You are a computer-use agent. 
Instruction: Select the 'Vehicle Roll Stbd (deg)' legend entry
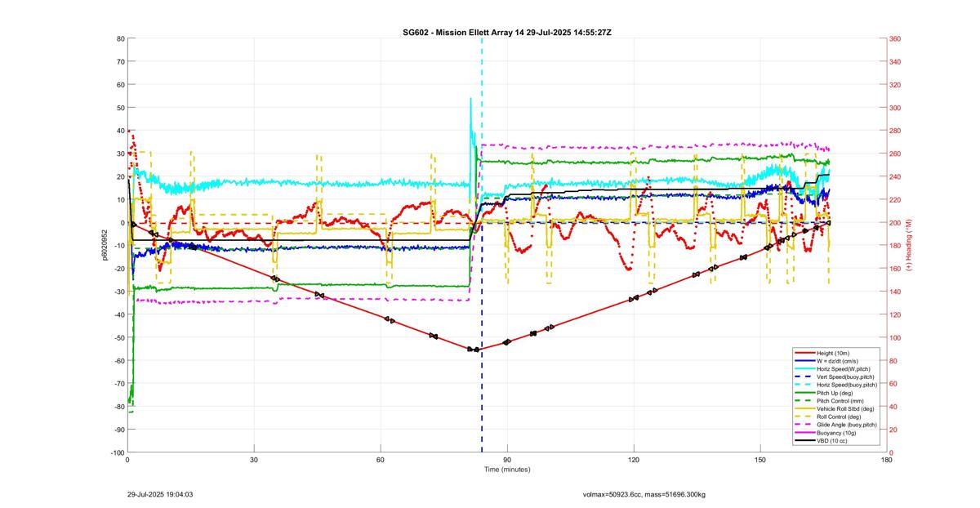[835, 408]
